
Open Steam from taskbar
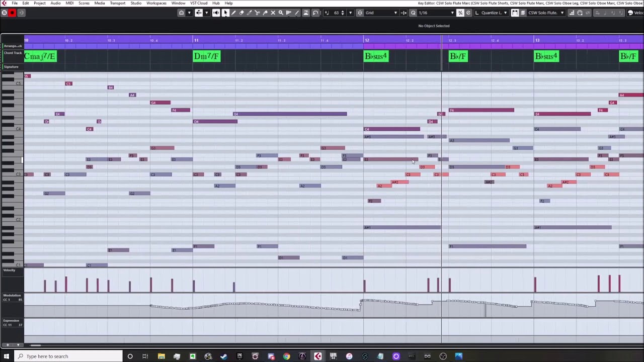(224, 356)
